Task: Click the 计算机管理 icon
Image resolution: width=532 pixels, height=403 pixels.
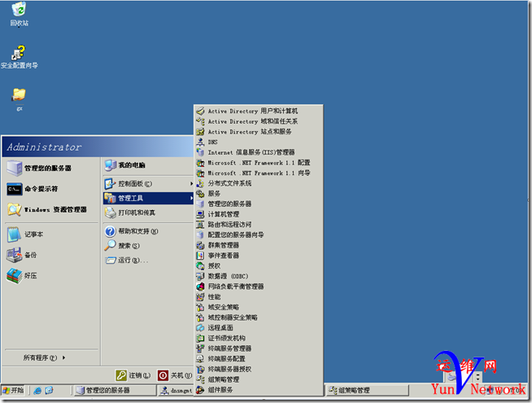Action: (200, 214)
